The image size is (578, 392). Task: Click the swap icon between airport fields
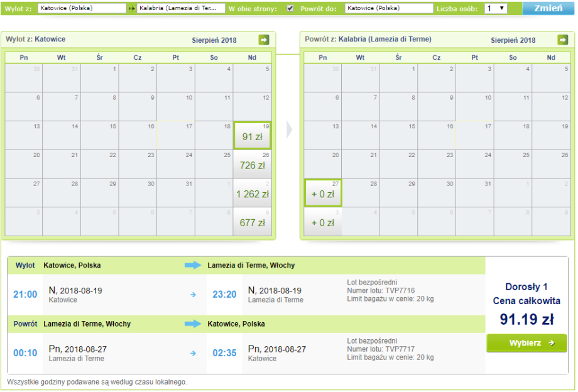131,9
